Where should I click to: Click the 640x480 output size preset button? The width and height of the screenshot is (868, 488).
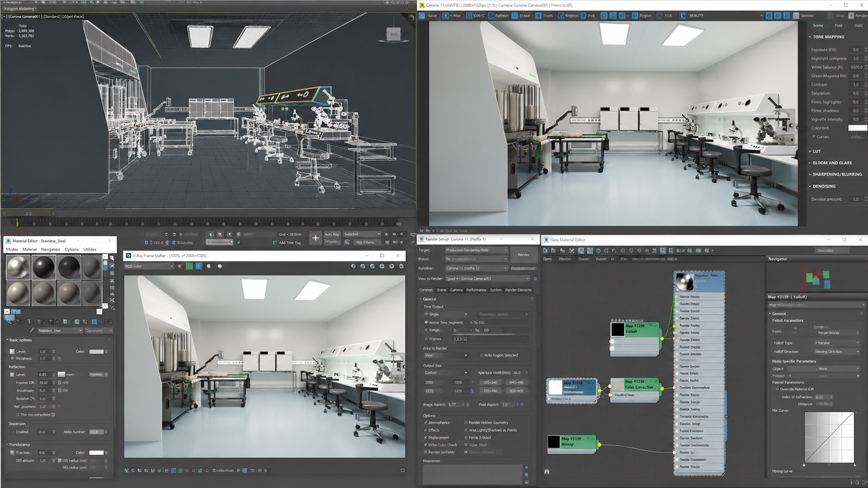coord(516,382)
